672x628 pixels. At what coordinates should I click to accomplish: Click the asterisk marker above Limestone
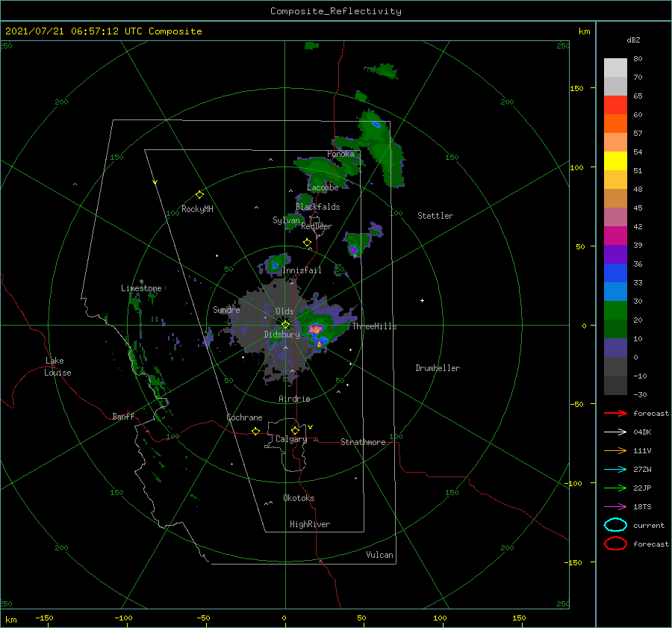point(141,282)
